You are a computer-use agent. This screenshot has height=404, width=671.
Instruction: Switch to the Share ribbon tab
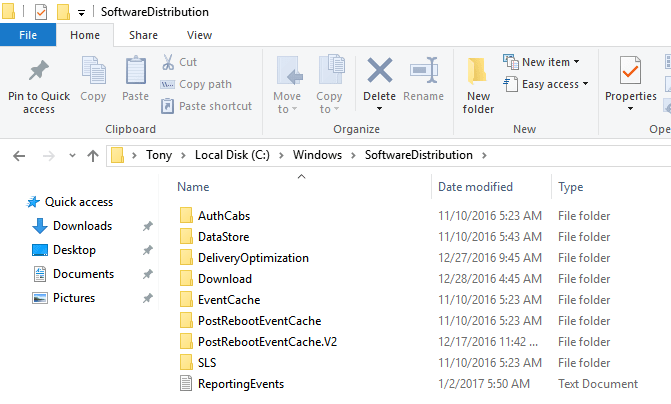(x=143, y=35)
